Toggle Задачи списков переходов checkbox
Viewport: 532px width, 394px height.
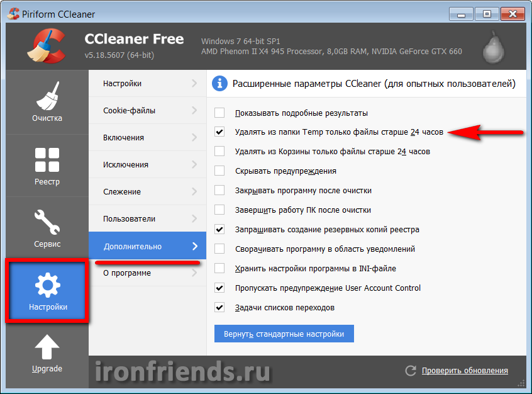point(219,307)
